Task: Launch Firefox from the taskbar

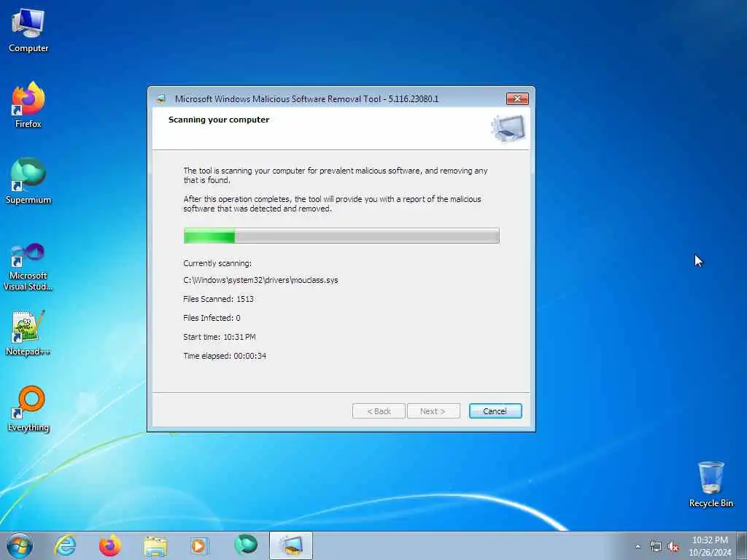Action: tap(109, 545)
